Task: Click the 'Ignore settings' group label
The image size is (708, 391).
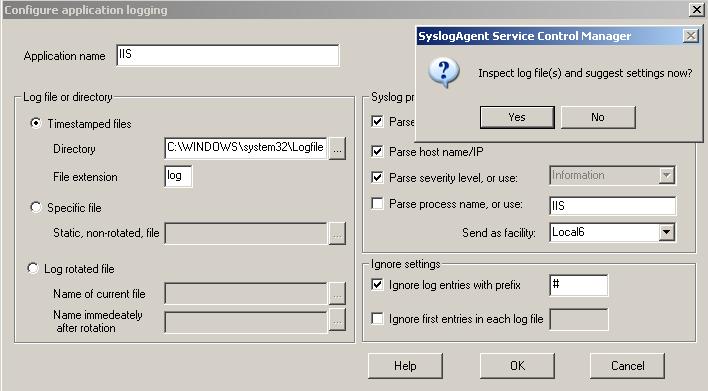Action: (x=405, y=264)
